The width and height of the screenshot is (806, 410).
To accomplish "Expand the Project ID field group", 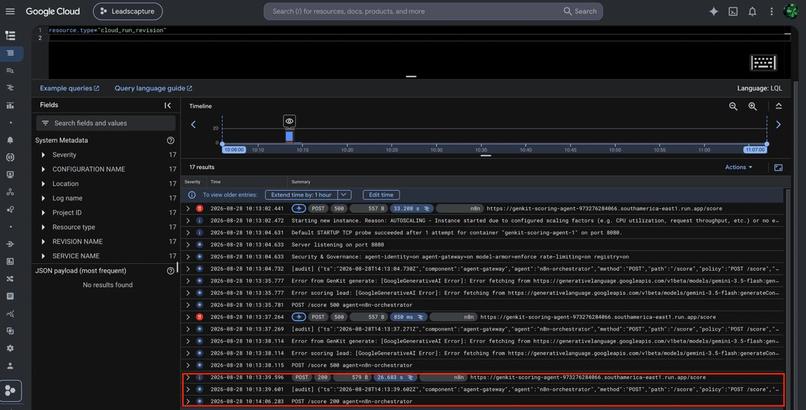I will (x=43, y=213).
